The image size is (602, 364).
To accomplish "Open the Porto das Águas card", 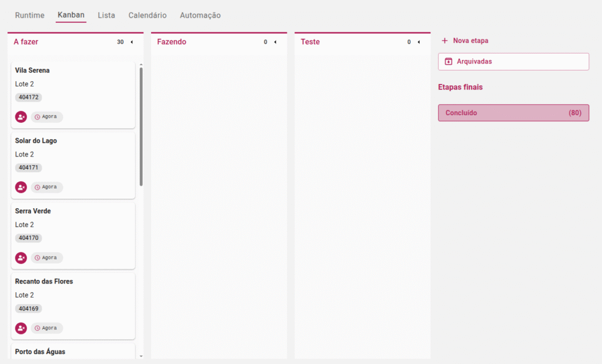I will click(73, 351).
